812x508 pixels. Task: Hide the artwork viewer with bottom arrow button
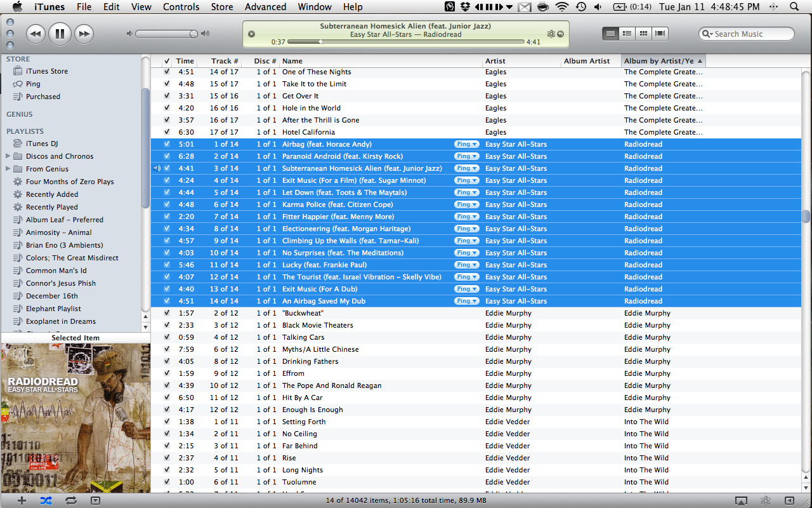(95, 500)
